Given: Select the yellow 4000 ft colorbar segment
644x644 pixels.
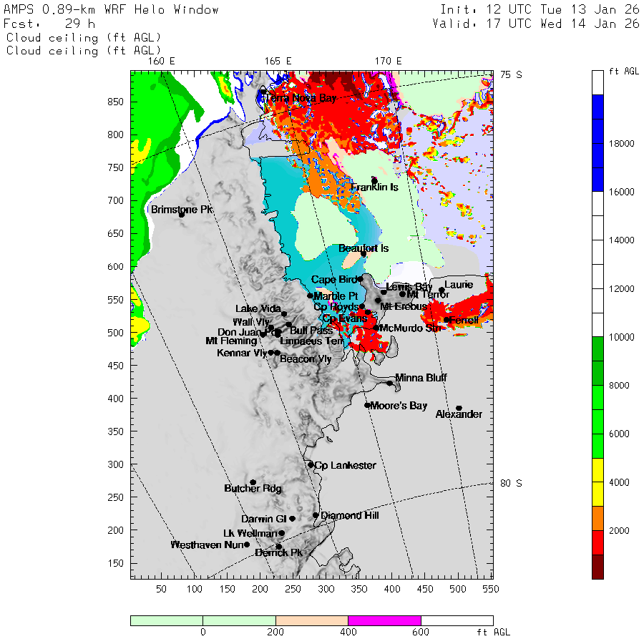Looking at the screenshot, I should (x=597, y=482).
